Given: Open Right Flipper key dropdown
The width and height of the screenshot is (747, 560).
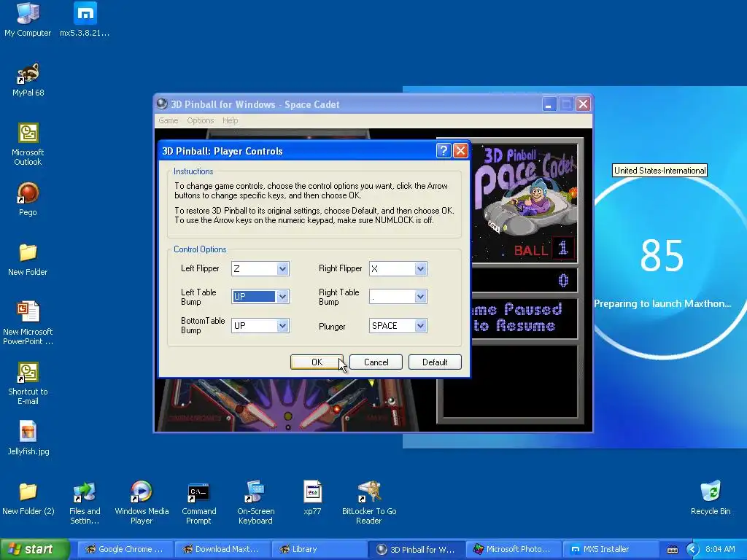Looking at the screenshot, I should click(420, 268).
